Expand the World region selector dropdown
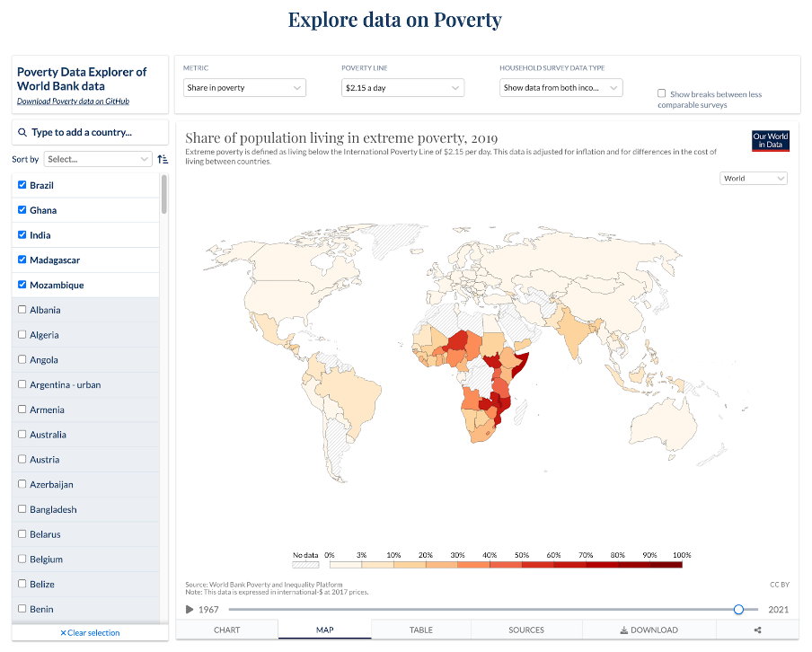The height and width of the screenshot is (652, 812). (754, 178)
